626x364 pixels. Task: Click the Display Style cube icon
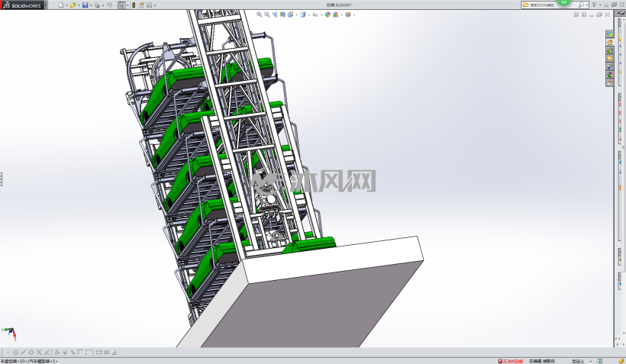pos(302,14)
